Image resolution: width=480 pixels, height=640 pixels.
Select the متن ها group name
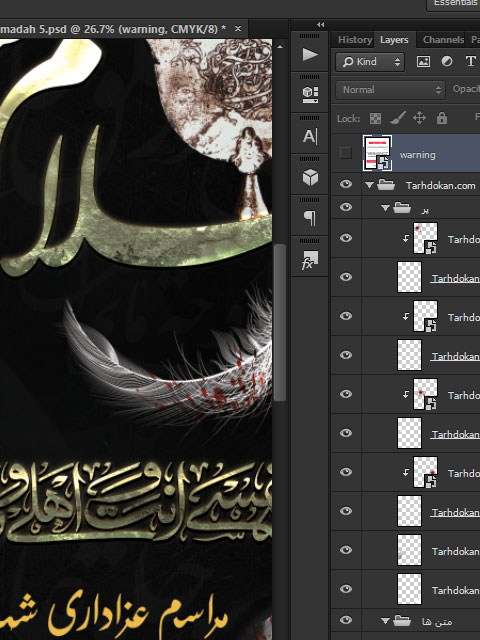(x=437, y=622)
